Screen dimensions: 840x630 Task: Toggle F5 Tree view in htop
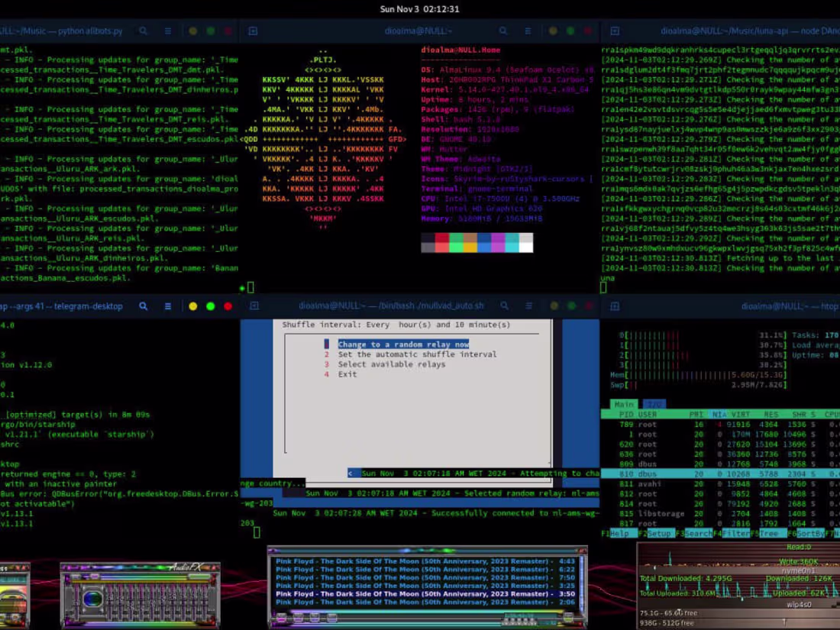[x=768, y=534]
